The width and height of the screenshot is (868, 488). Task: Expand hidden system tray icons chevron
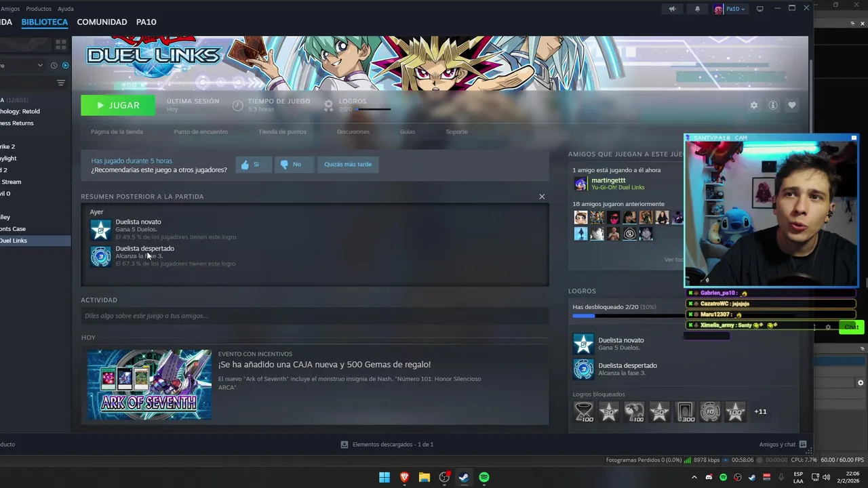[x=694, y=477]
